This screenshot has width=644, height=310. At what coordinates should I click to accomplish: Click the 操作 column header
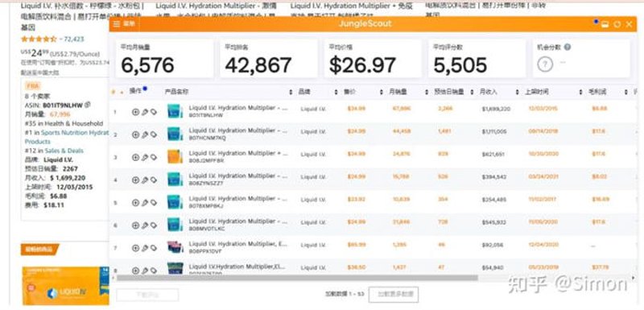[x=135, y=91]
